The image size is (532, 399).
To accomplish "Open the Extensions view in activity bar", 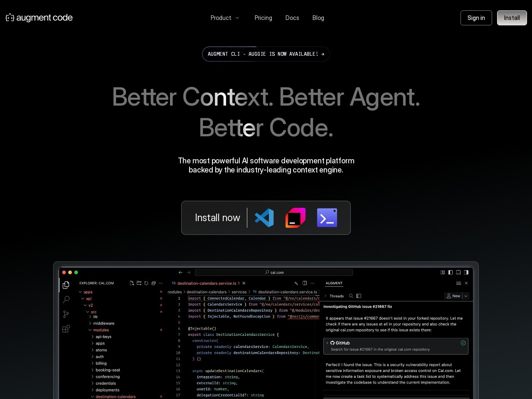I will click(x=66, y=329).
